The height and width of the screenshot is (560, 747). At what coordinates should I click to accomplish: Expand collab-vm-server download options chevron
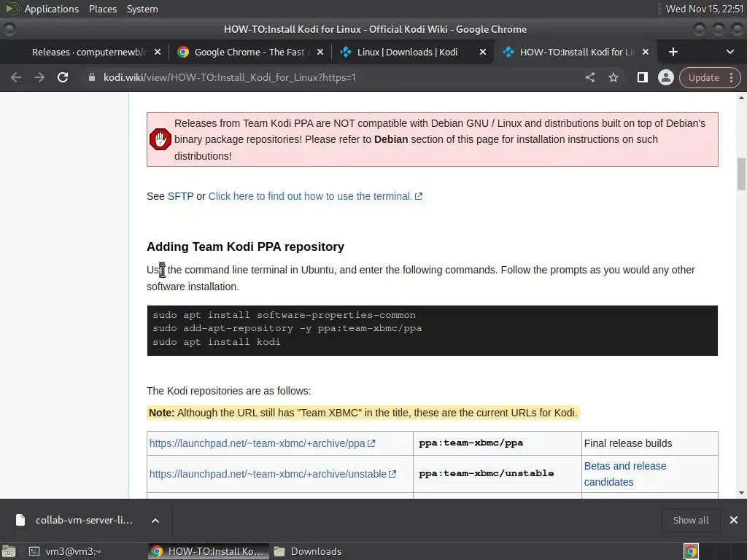point(155,521)
